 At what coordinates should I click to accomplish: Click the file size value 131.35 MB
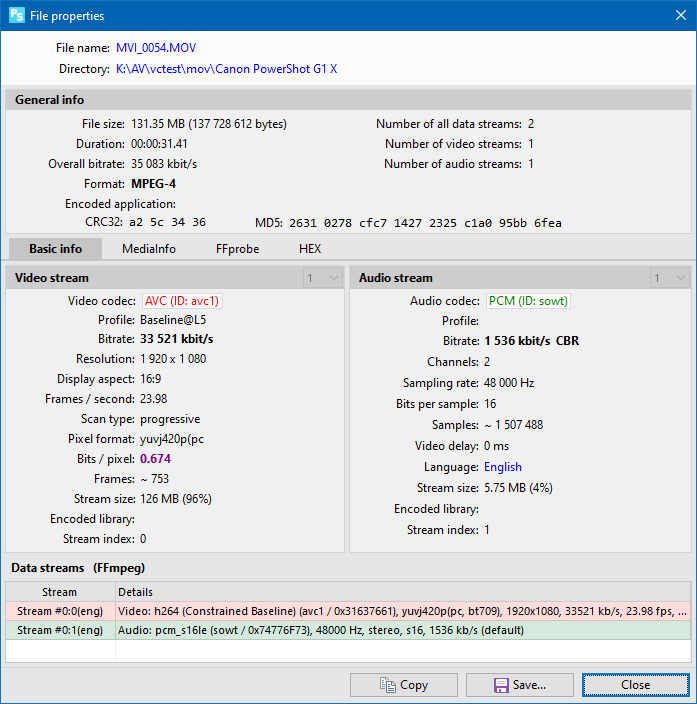coord(209,124)
